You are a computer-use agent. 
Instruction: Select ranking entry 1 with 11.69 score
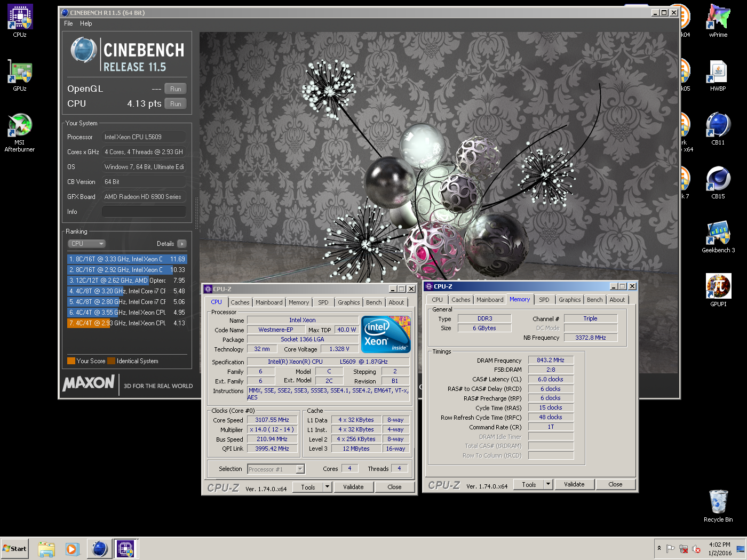click(x=127, y=259)
